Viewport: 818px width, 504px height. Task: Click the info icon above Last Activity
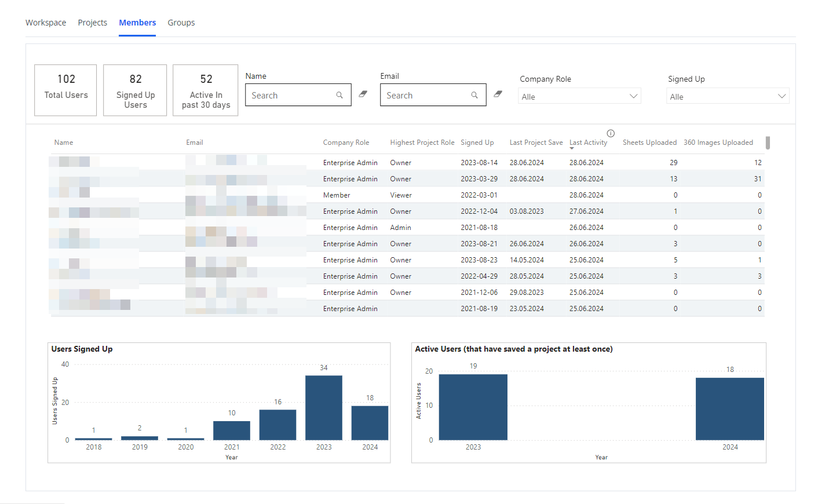coord(611,133)
